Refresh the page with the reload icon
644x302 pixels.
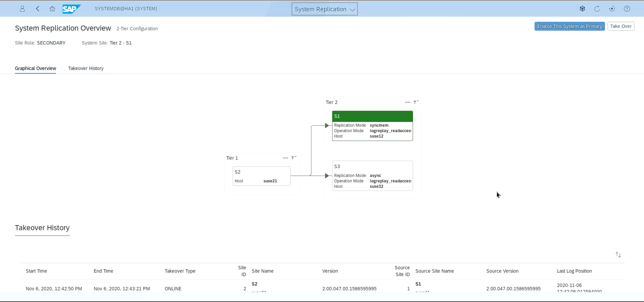point(597,9)
